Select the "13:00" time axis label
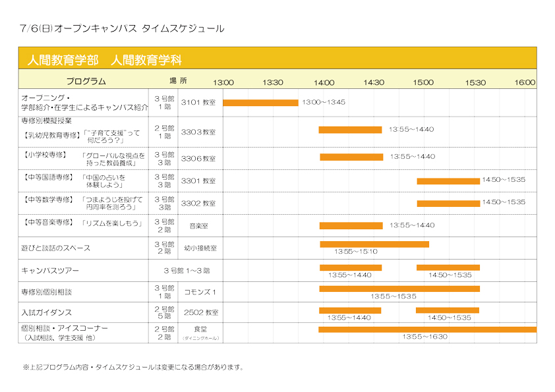The image size is (555, 392). (x=223, y=82)
